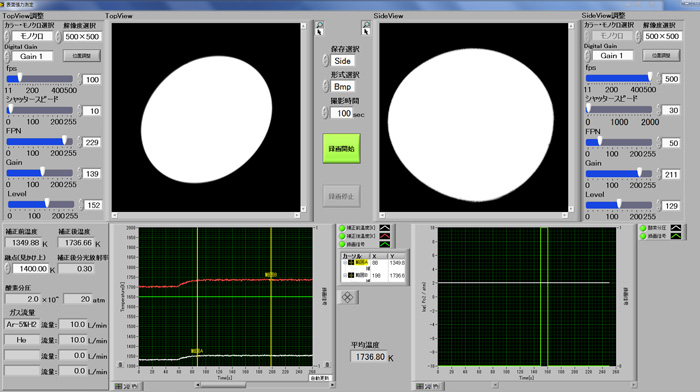
Task: Select the TopView zoom magnifier tool
Action: (x=319, y=25)
